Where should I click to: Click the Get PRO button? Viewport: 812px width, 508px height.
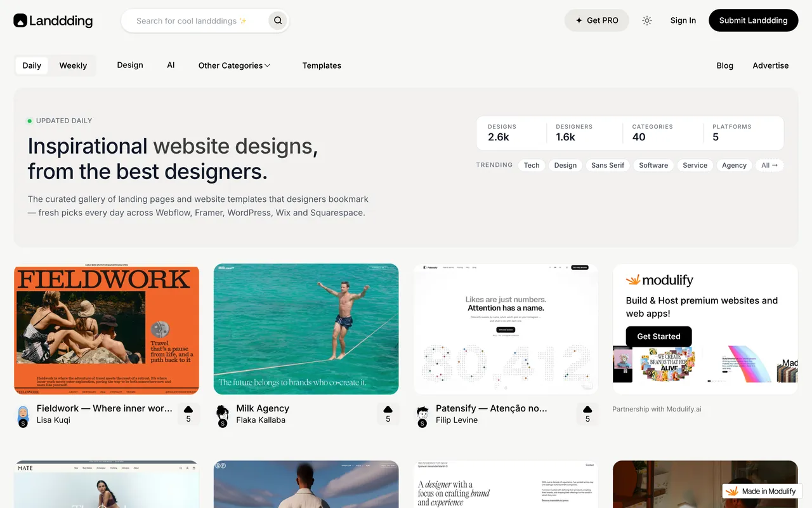pos(596,20)
